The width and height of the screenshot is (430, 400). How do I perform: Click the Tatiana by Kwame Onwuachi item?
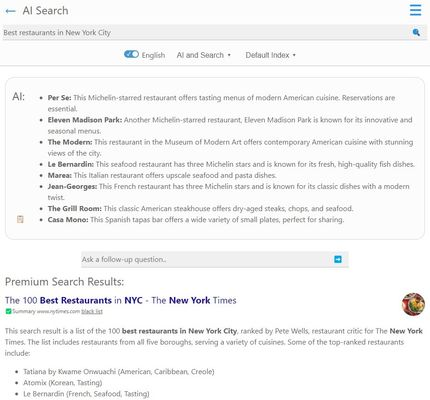click(x=119, y=371)
